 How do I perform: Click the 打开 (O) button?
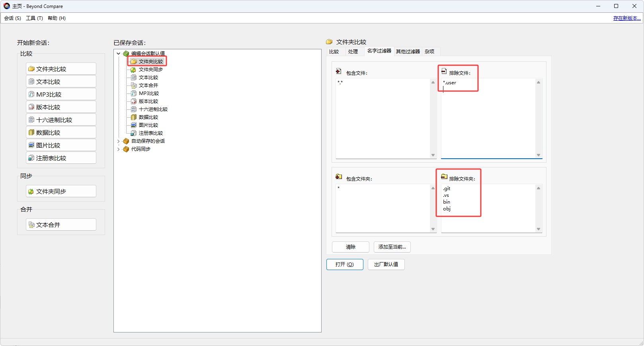(345, 264)
